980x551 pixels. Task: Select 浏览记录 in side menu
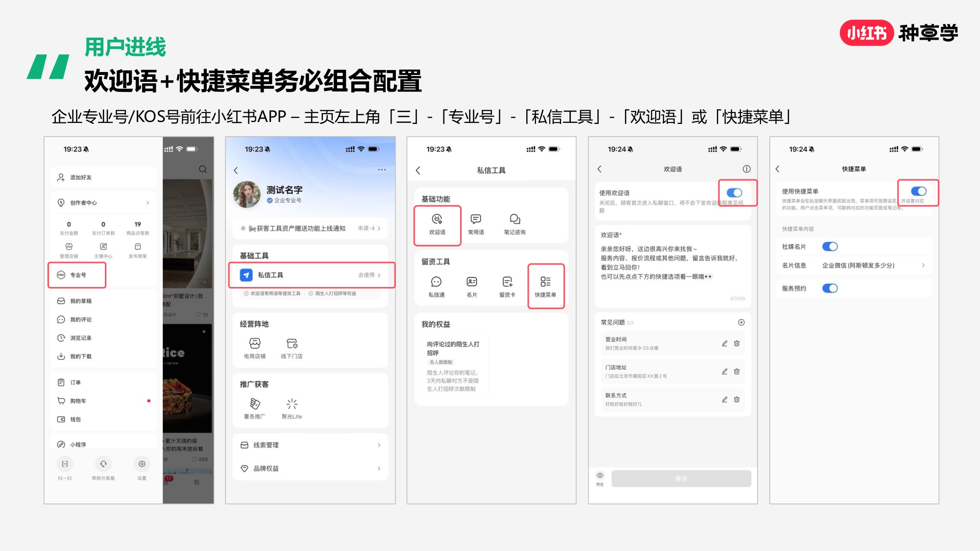pos(103,338)
